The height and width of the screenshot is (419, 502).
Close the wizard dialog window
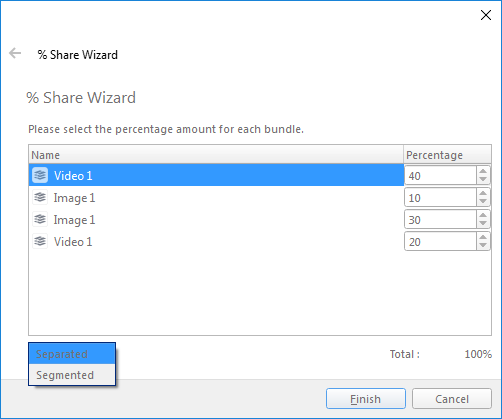[486, 15]
